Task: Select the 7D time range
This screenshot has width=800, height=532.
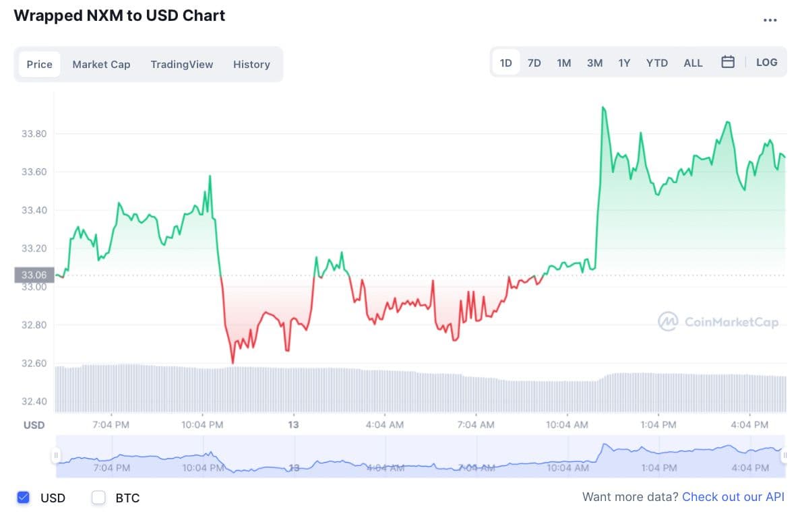Action: pos(534,63)
